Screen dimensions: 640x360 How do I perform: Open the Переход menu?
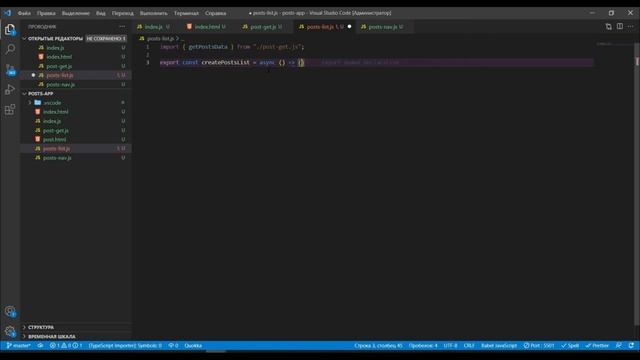click(x=122, y=13)
